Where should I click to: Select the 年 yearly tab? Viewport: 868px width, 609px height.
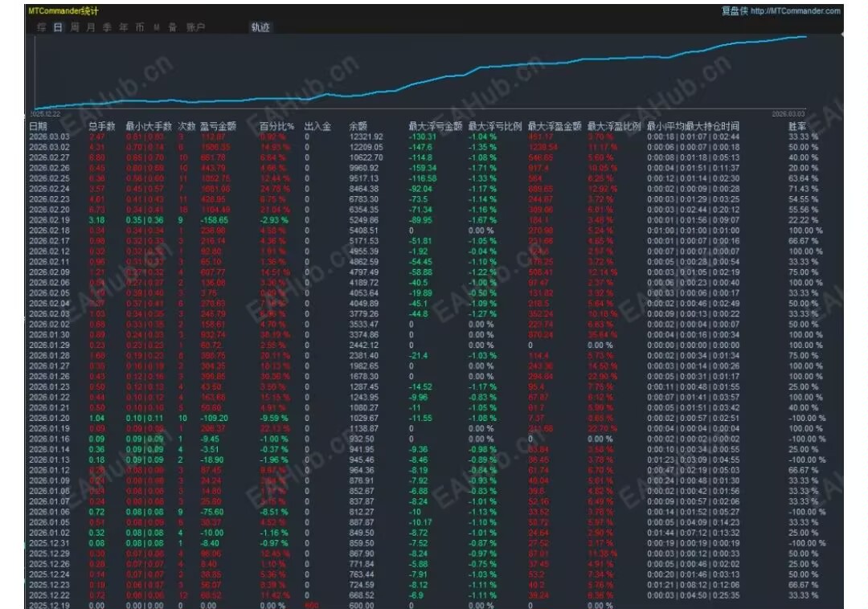(x=124, y=27)
